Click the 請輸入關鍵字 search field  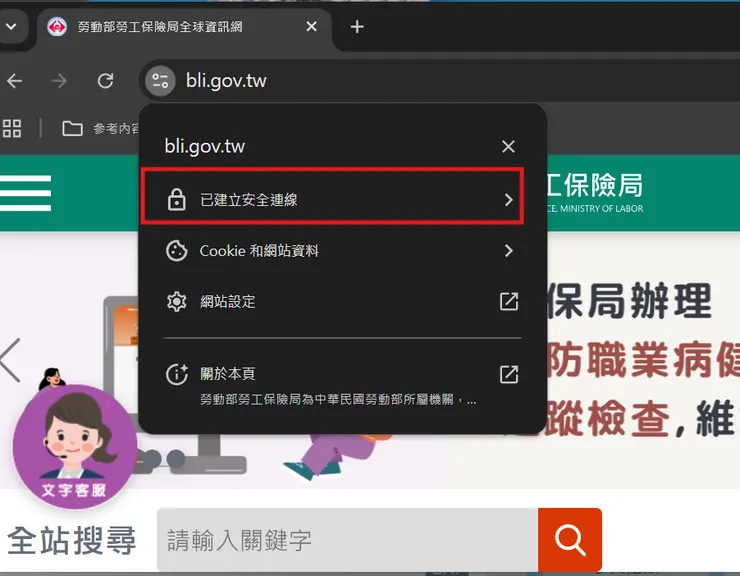(347, 540)
